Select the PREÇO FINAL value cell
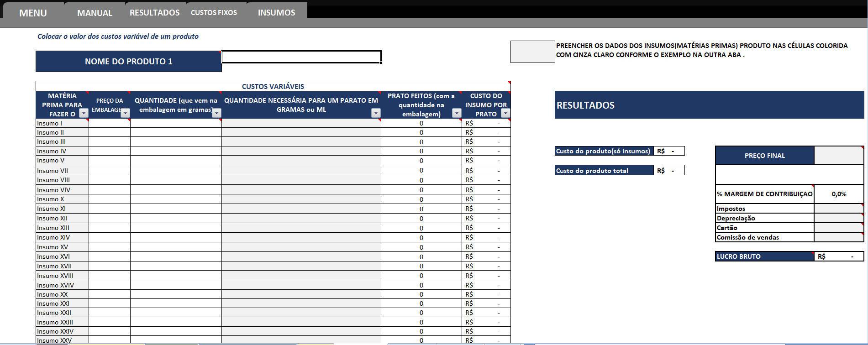 pos(838,156)
